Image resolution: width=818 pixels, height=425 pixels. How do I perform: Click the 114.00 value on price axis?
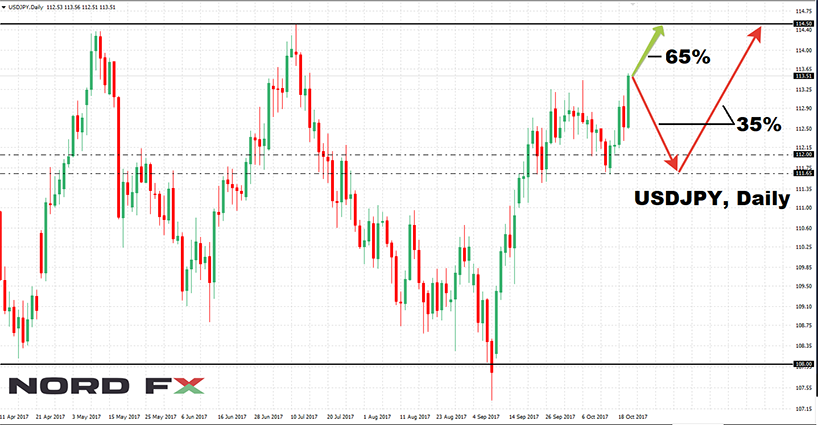coord(802,50)
